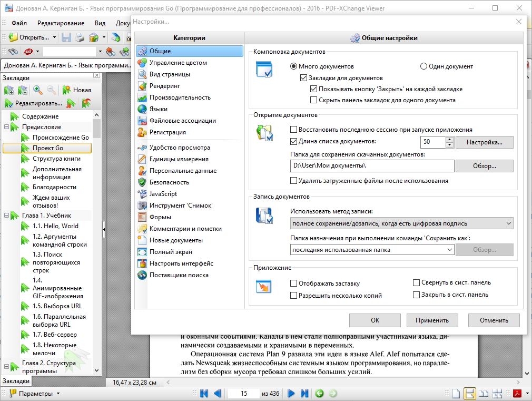The height and width of the screenshot is (401, 532).
Task: Go to the last page button
Action: pos(304,393)
